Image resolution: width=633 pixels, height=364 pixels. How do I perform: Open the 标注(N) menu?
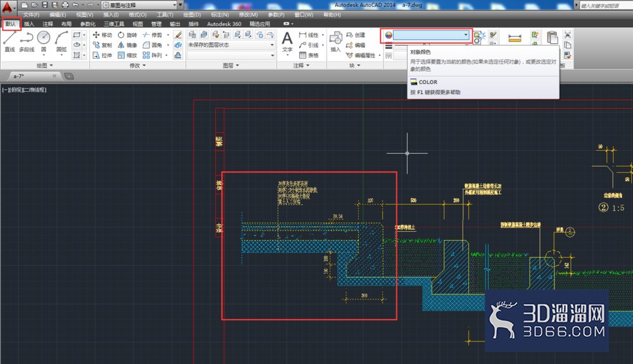[x=220, y=15]
